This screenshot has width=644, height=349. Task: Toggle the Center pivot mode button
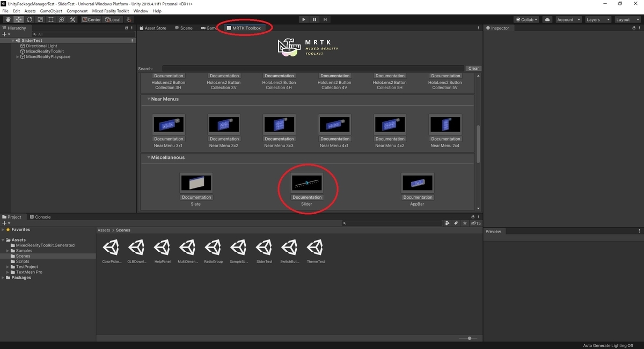click(91, 19)
